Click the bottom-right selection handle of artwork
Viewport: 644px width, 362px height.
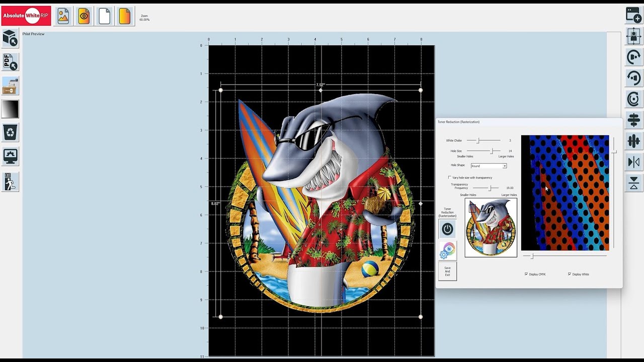[x=421, y=317]
